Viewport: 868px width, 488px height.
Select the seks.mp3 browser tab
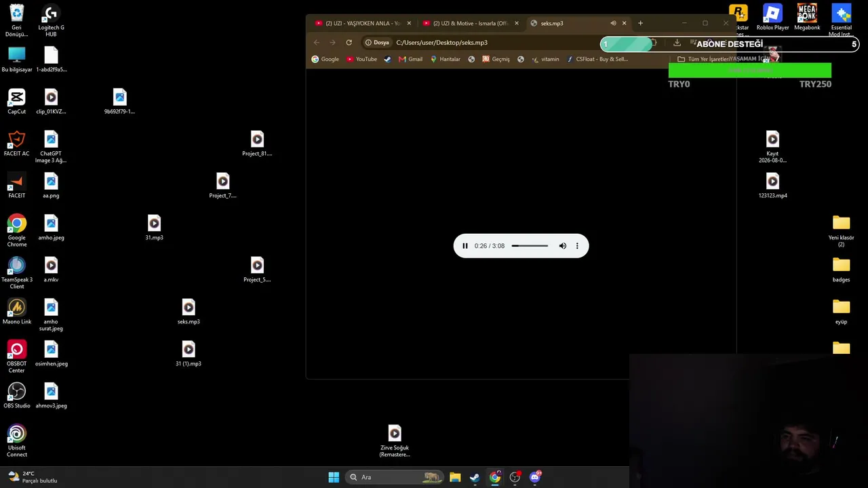[x=570, y=23]
